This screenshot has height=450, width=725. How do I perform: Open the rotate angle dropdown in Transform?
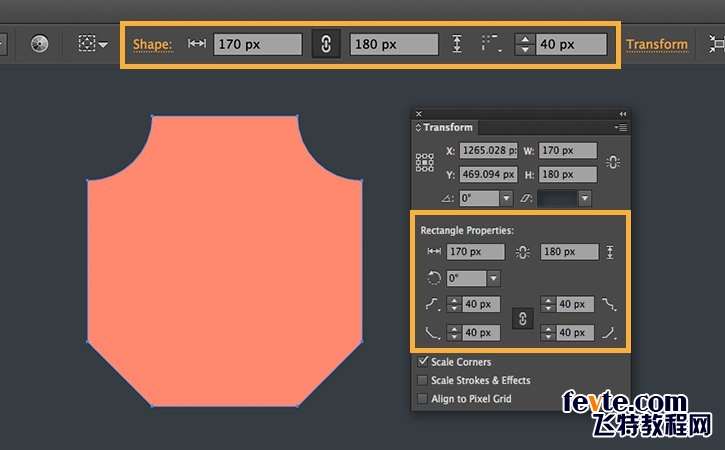(506, 198)
